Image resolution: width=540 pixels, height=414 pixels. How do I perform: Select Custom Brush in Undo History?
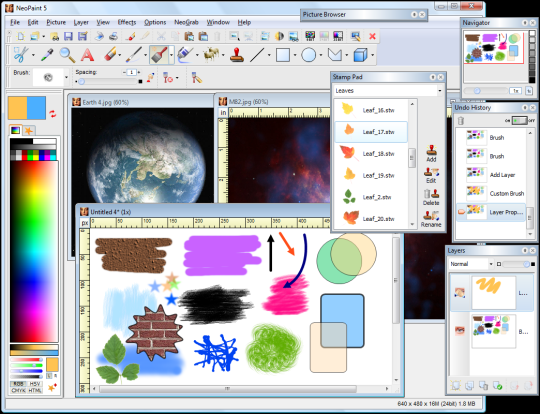pos(491,193)
